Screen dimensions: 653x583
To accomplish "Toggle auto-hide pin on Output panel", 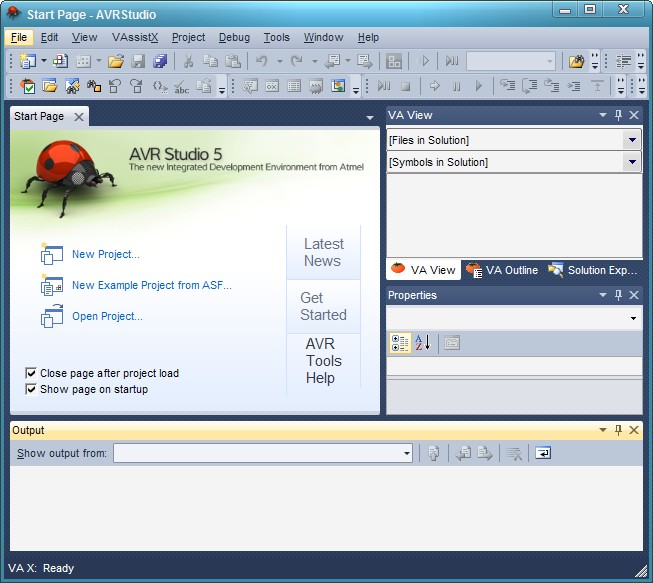I will (x=618, y=430).
